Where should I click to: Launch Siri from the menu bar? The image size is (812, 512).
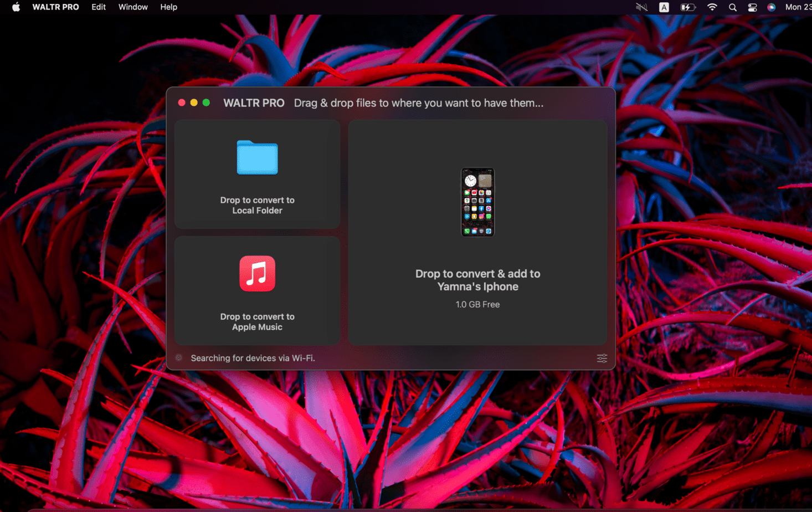click(771, 7)
